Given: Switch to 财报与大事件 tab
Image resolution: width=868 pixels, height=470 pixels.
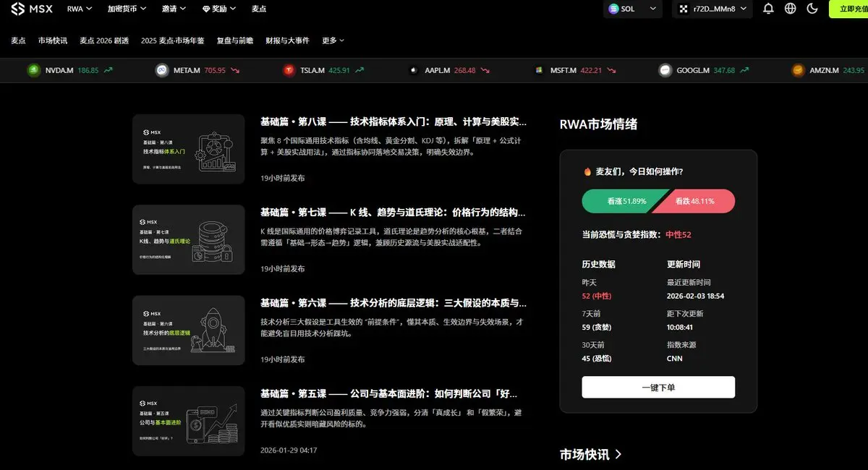Looking at the screenshot, I should [x=287, y=40].
